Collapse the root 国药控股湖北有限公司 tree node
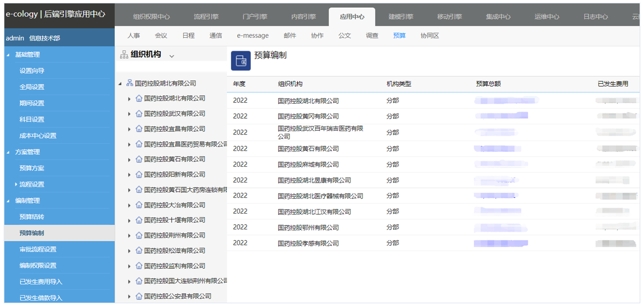644x307 pixels. click(120, 84)
